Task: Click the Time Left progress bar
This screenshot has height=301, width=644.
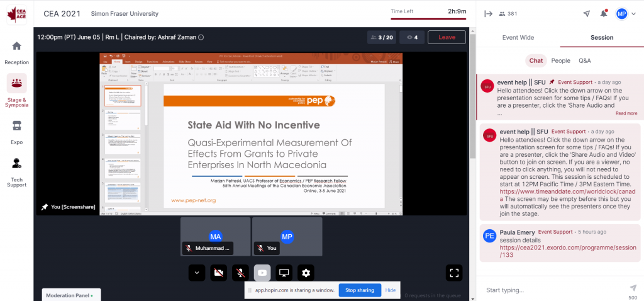Action: (428, 19)
